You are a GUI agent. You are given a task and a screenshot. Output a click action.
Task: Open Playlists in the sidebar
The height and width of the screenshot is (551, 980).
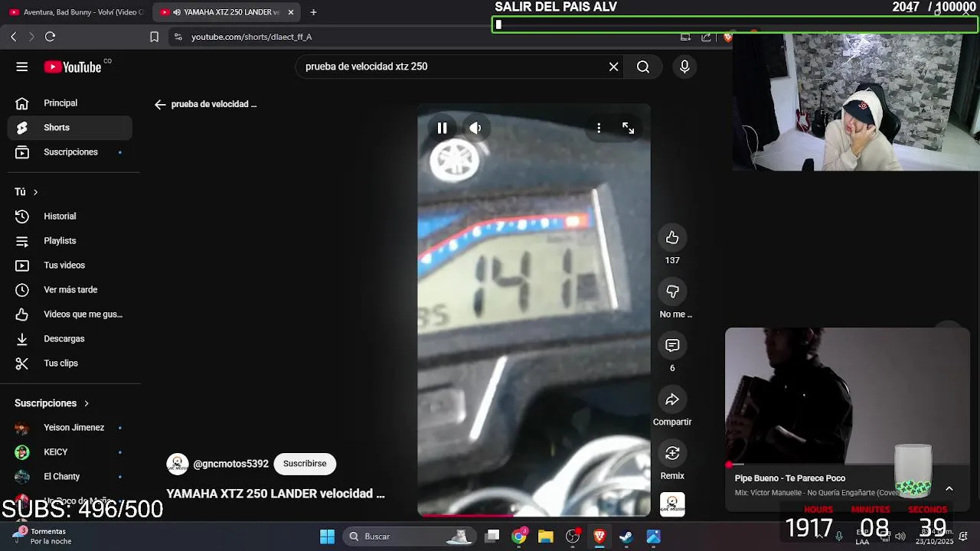pyautogui.click(x=70, y=241)
